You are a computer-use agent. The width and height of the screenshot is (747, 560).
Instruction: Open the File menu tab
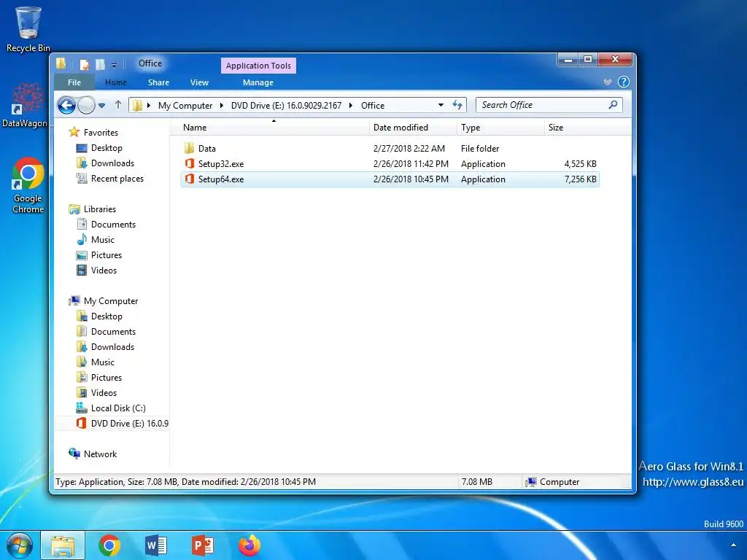[x=74, y=82]
